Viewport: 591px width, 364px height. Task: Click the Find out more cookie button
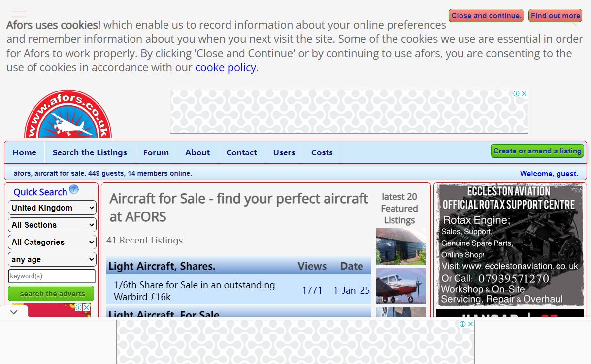point(556,16)
